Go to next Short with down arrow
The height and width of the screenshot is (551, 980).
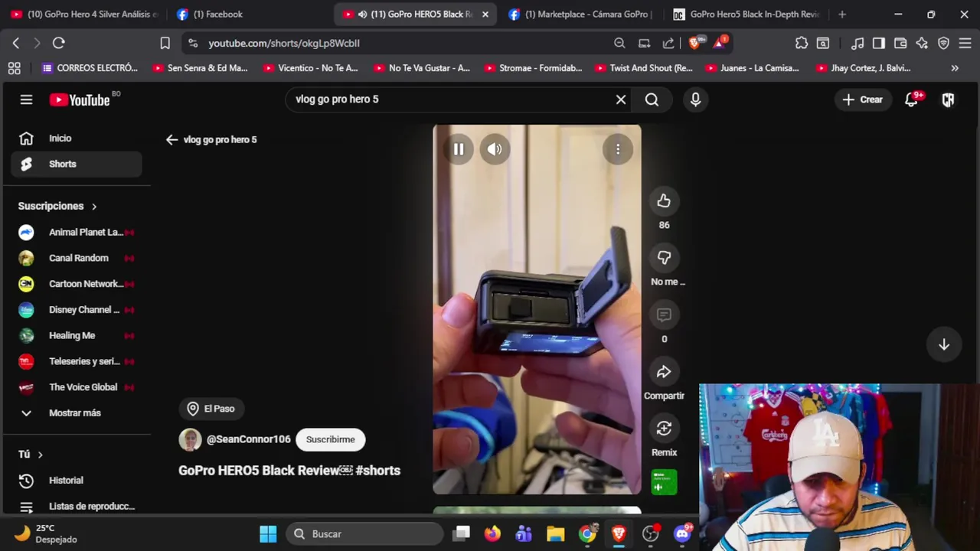pos(944,344)
